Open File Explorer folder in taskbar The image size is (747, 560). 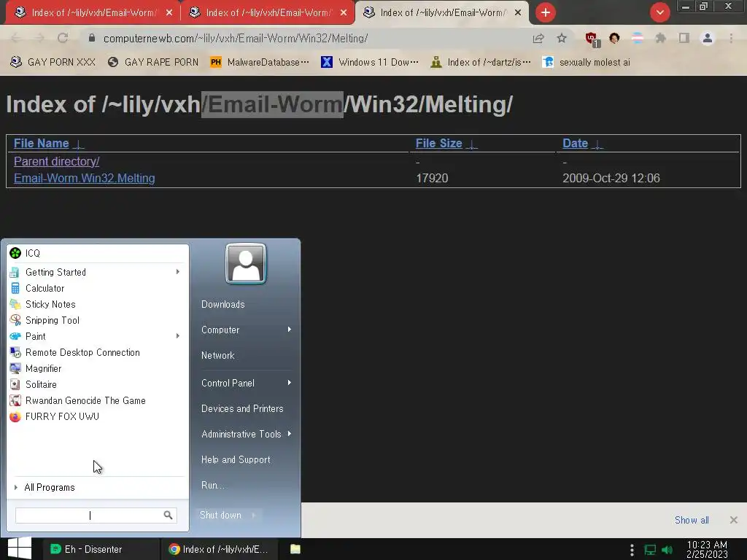coord(295,549)
